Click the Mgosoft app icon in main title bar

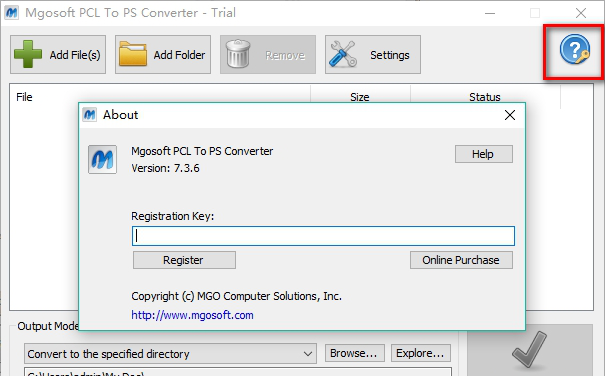12,13
